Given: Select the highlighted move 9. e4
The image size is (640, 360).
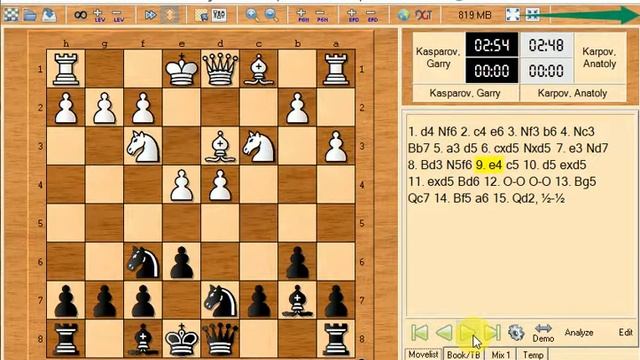Looking at the screenshot, I should 489,165.
